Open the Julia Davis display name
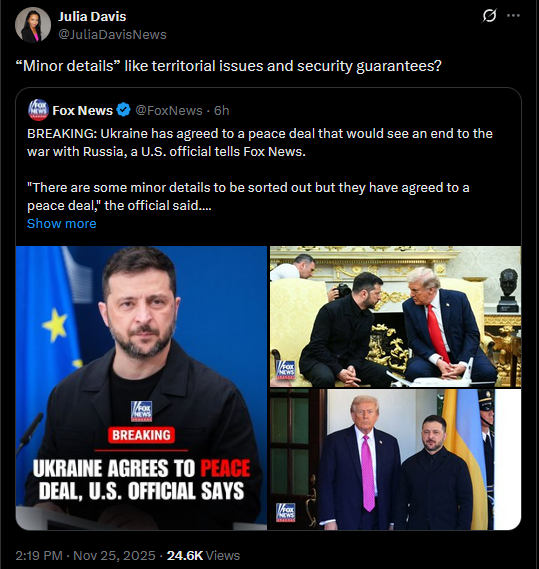Viewport: 539px width, 569px height. click(x=92, y=17)
